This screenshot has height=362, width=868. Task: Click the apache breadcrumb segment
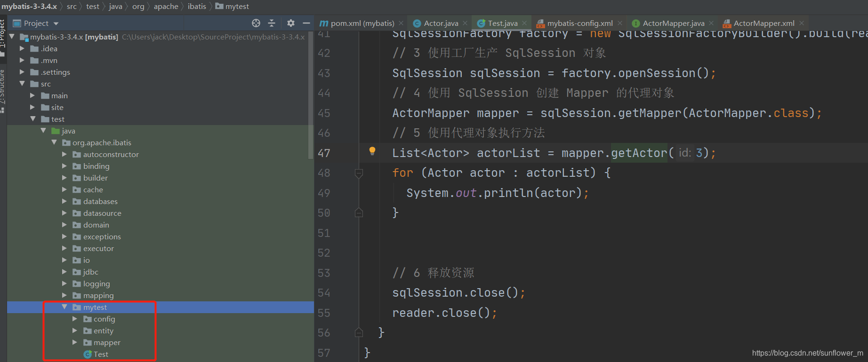pos(166,6)
